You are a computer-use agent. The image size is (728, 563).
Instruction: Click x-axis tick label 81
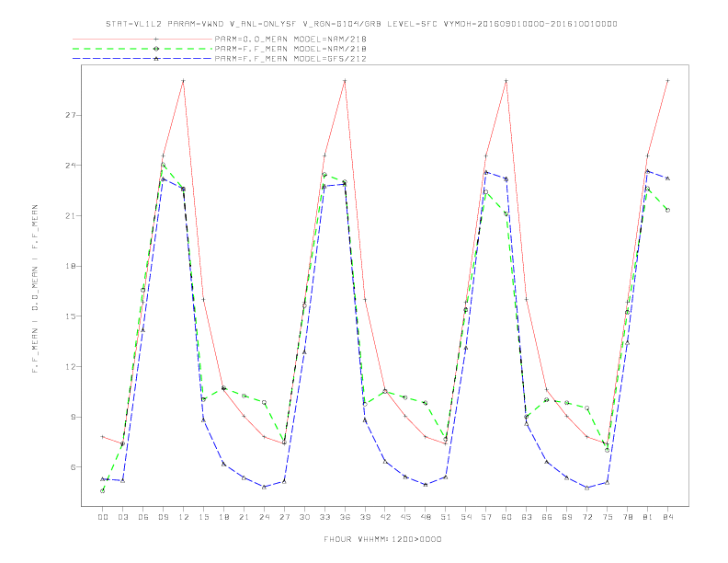point(648,517)
